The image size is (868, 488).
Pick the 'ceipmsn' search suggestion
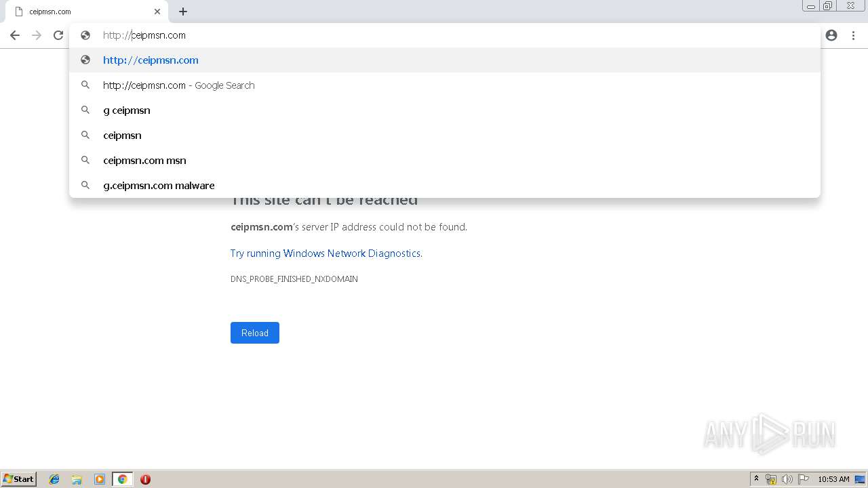(445, 135)
